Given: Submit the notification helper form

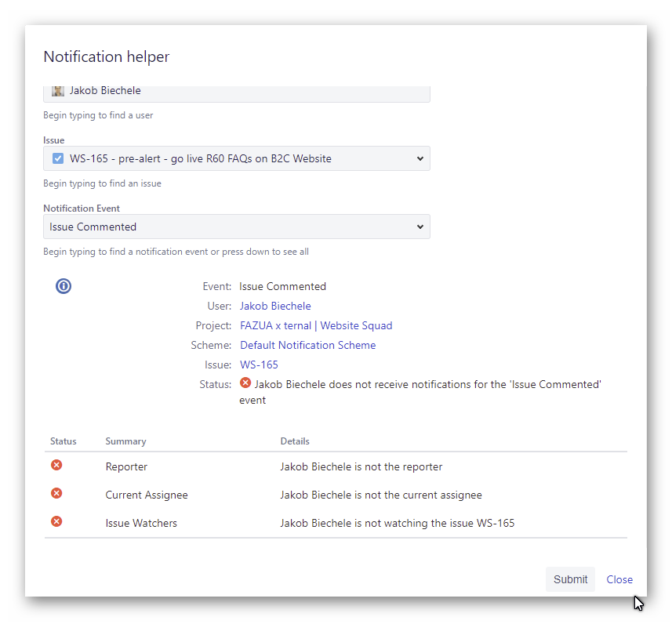Looking at the screenshot, I should click(570, 579).
